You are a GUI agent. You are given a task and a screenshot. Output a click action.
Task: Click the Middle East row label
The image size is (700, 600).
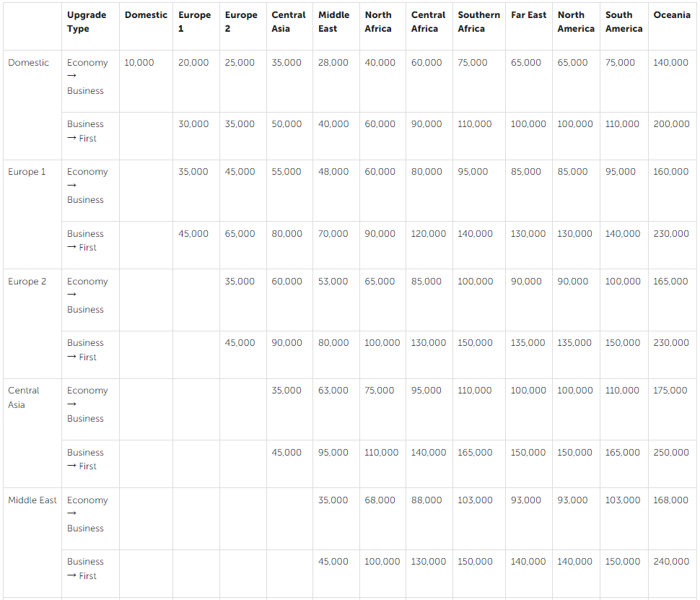(32, 500)
